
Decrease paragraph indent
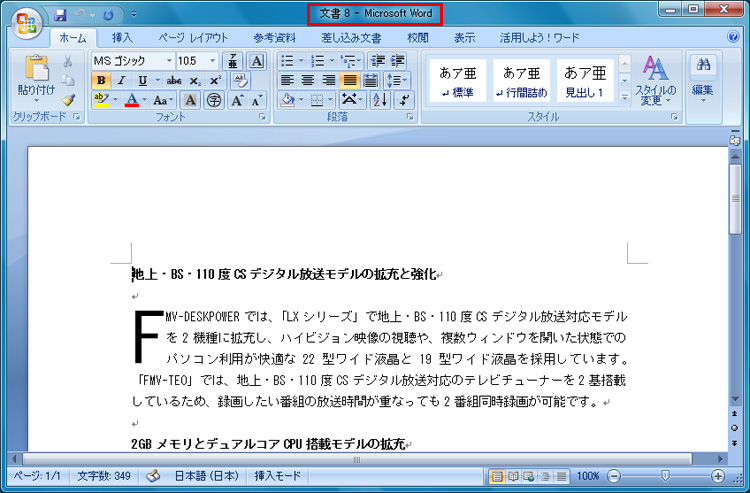378,61
